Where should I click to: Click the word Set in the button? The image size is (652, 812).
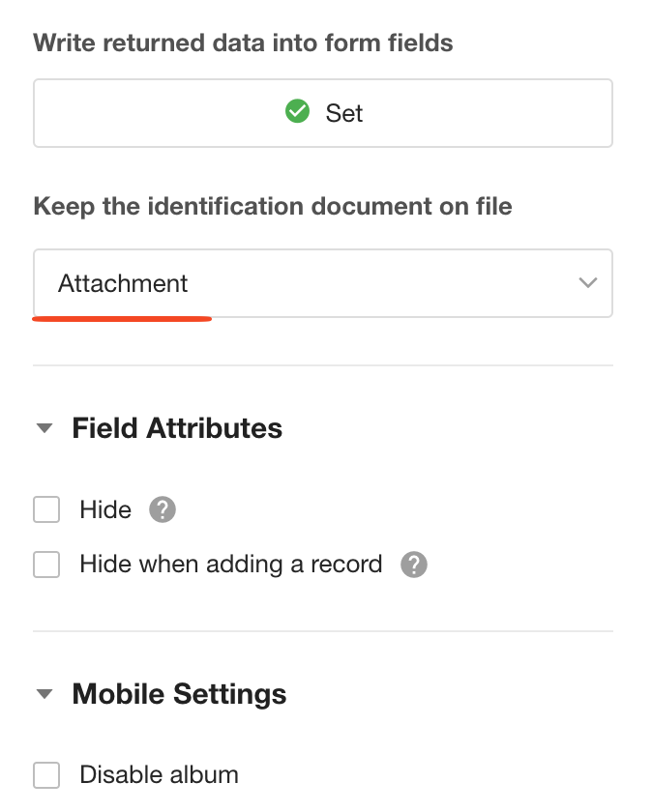point(344,113)
